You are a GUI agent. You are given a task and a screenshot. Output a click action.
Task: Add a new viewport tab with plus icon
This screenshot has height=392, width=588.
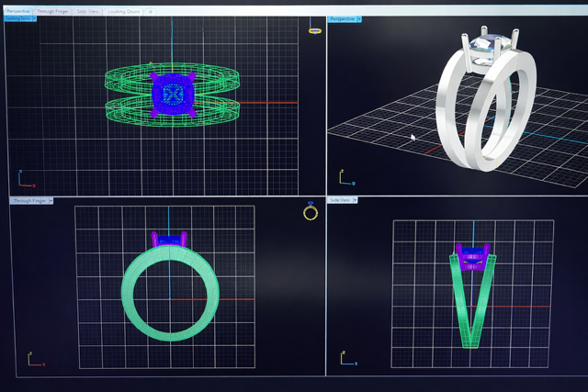pos(152,12)
